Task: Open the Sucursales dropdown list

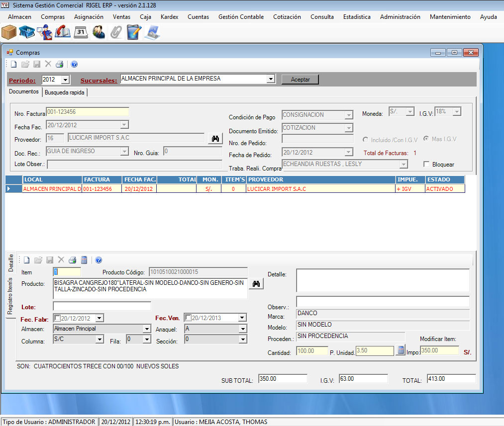Action: 271,79
